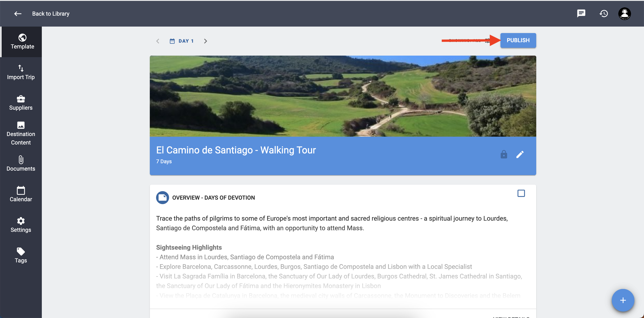Go to next day chevron

click(x=205, y=41)
